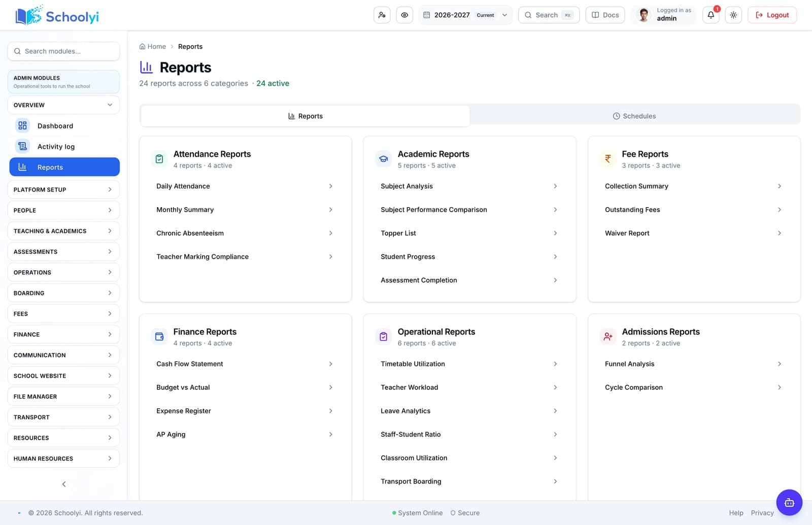Screen dimensions: 812x525
Task: Open the notifications bell
Action: 711,15
